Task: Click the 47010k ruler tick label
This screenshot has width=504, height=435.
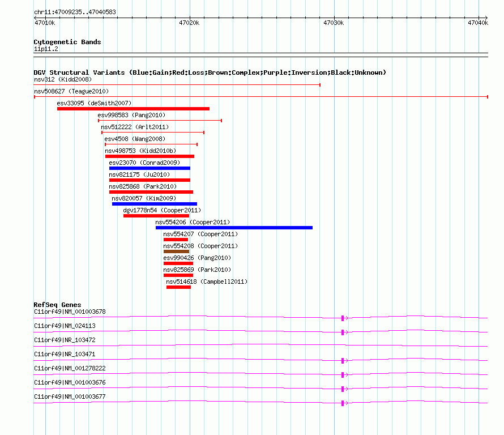Action: pyautogui.click(x=45, y=23)
